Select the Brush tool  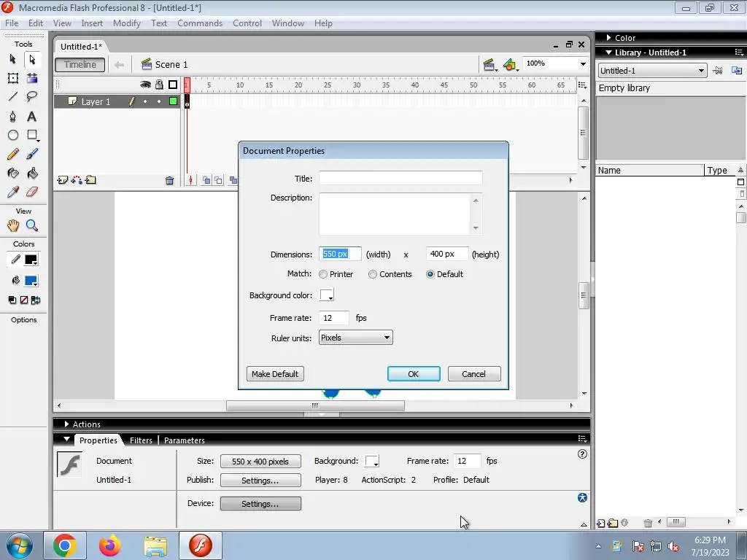(x=32, y=154)
